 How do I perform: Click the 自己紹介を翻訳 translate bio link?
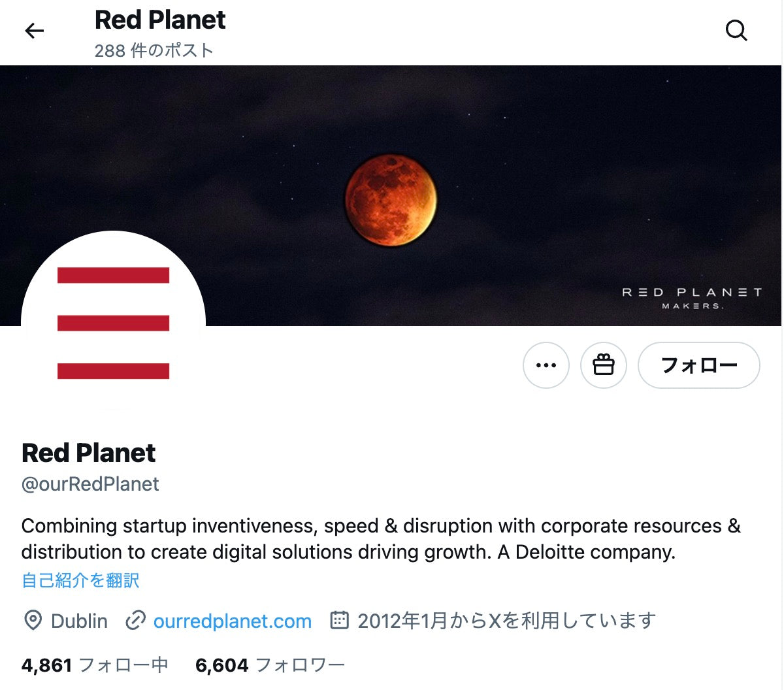pyautogui.click(x=80, y=580)
